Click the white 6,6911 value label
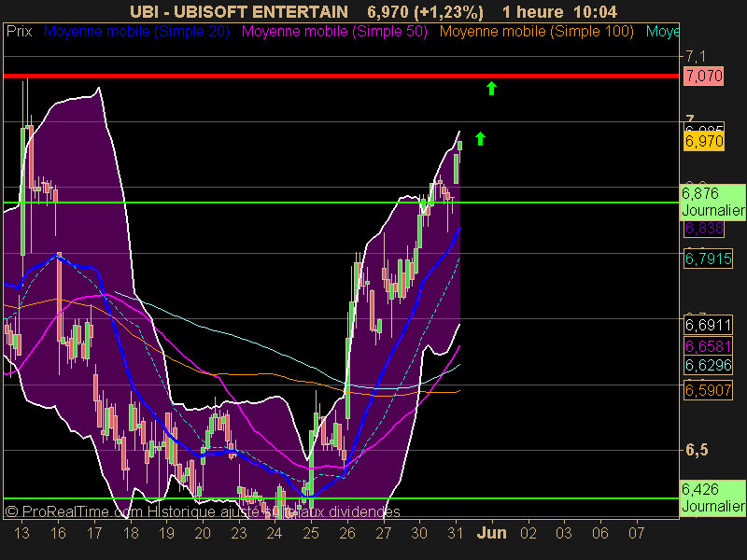 tap(709, 325)
